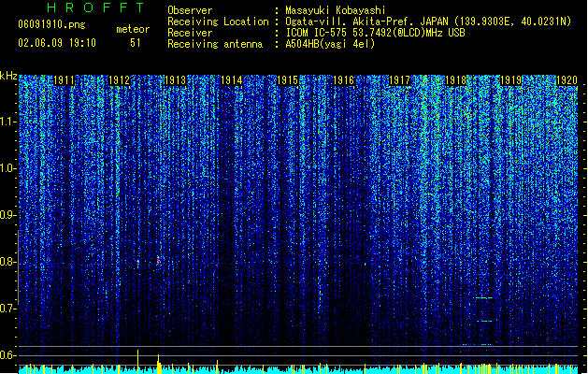This screenshot has height=374, width=588.
Task: Click the 1.0 frequency axis label
Action: pyautogui.click(x=7, y=168)
